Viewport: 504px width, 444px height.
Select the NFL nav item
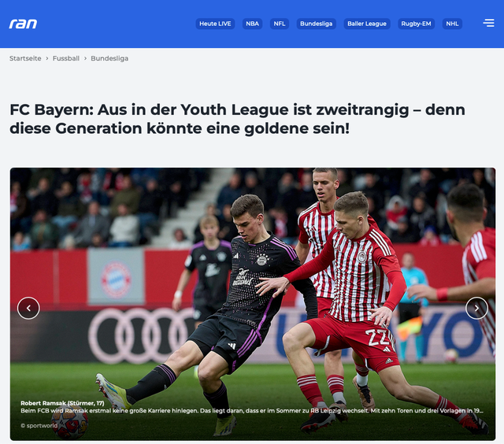(280, 24)
